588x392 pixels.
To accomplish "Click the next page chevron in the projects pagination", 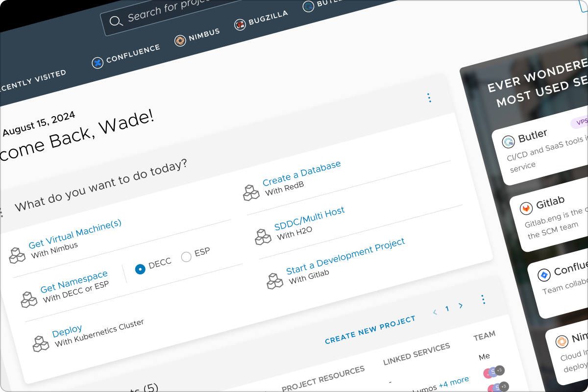I will (x=461, y=305).
